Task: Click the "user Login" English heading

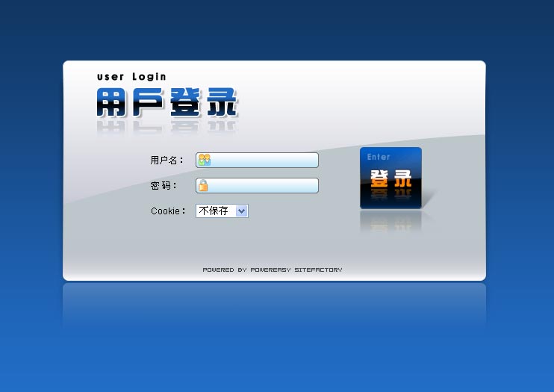Action: [131, 77]
